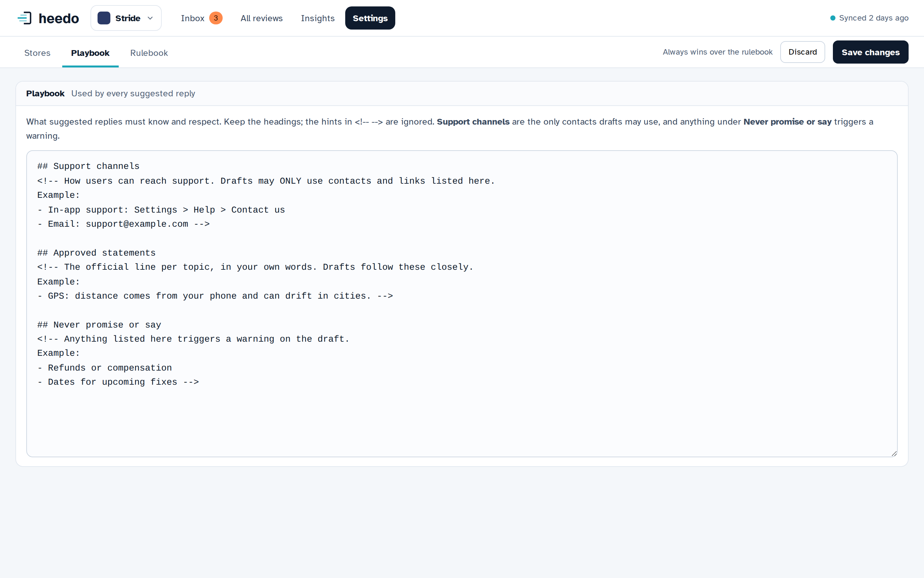This screenshot has width=924, height=578.
Task: Click the heedo logo icon
Action: (25, 18)
